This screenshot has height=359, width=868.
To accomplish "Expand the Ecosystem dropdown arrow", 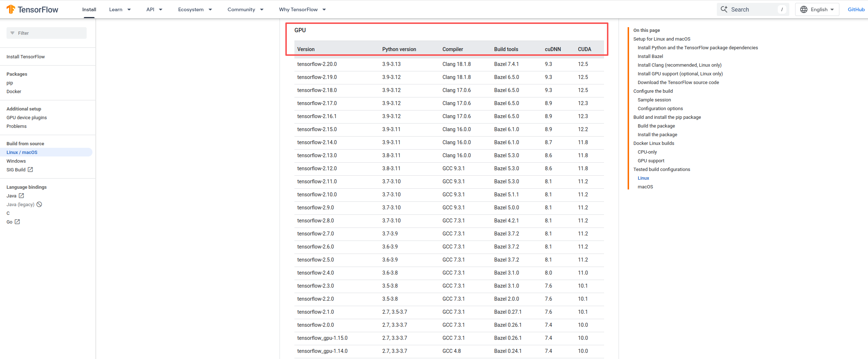I will click(x=210, y=10).
